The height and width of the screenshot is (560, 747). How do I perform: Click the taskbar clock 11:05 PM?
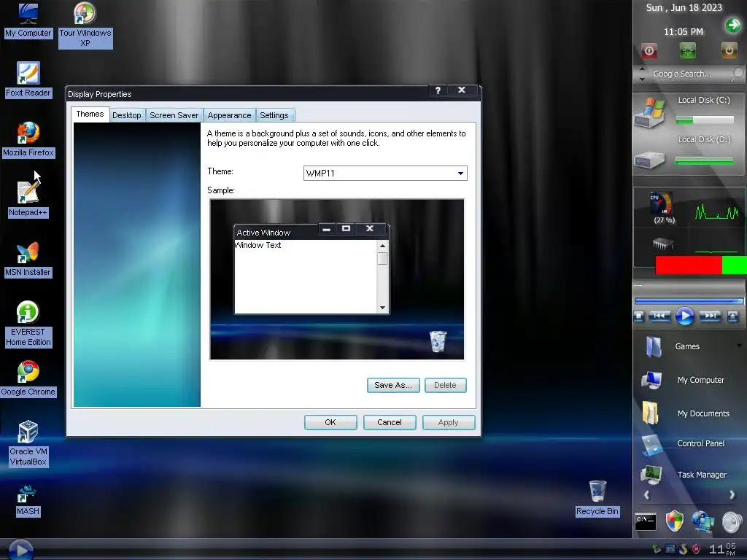pyautogui.click(x=722, y=549)
